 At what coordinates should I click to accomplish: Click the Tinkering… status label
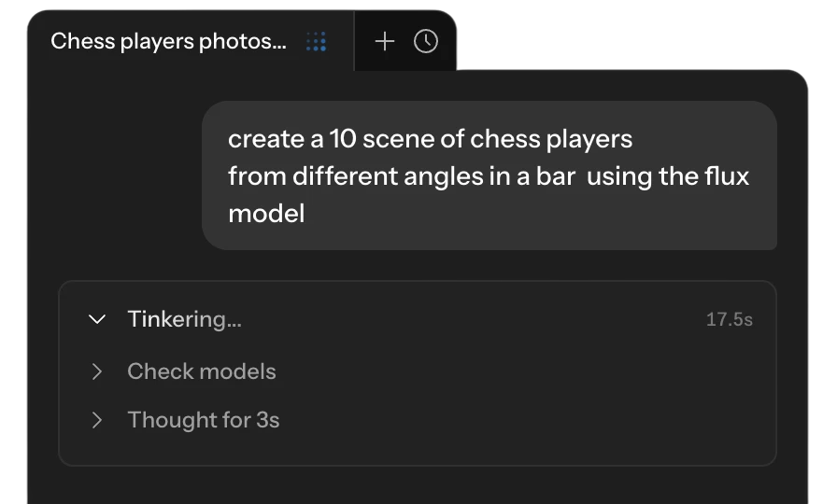pyautogui.click(x=185, y=319)
